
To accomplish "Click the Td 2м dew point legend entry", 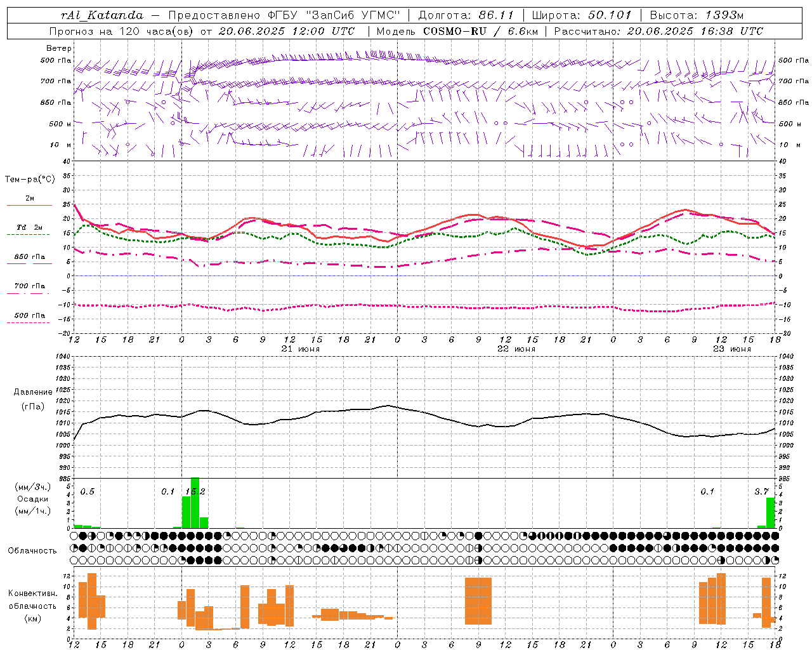I will [30, 227].
